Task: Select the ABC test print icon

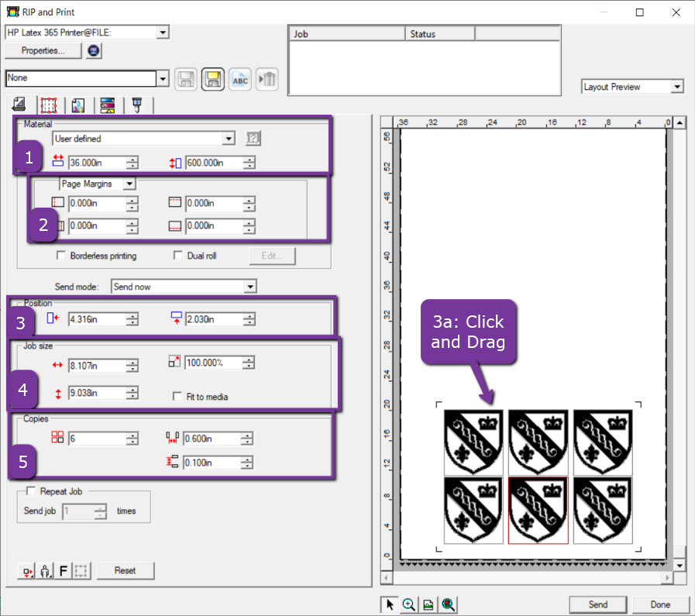Action: tap(239, 79)
